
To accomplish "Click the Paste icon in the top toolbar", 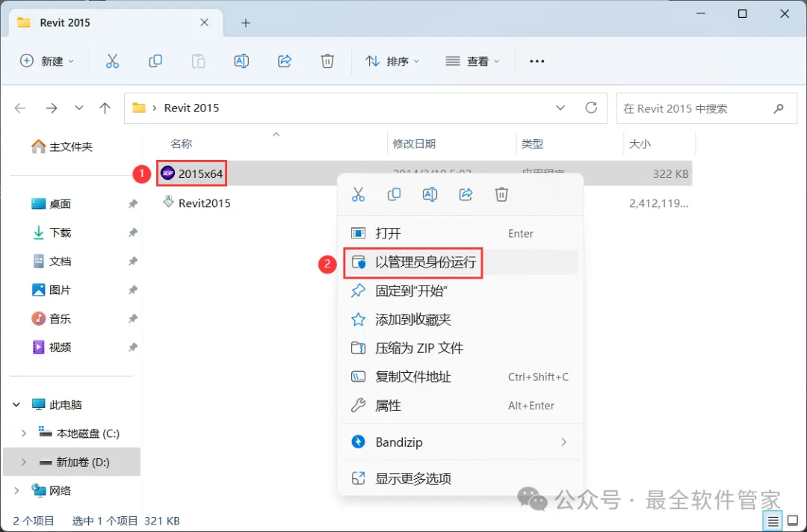I will pos(198,61).
